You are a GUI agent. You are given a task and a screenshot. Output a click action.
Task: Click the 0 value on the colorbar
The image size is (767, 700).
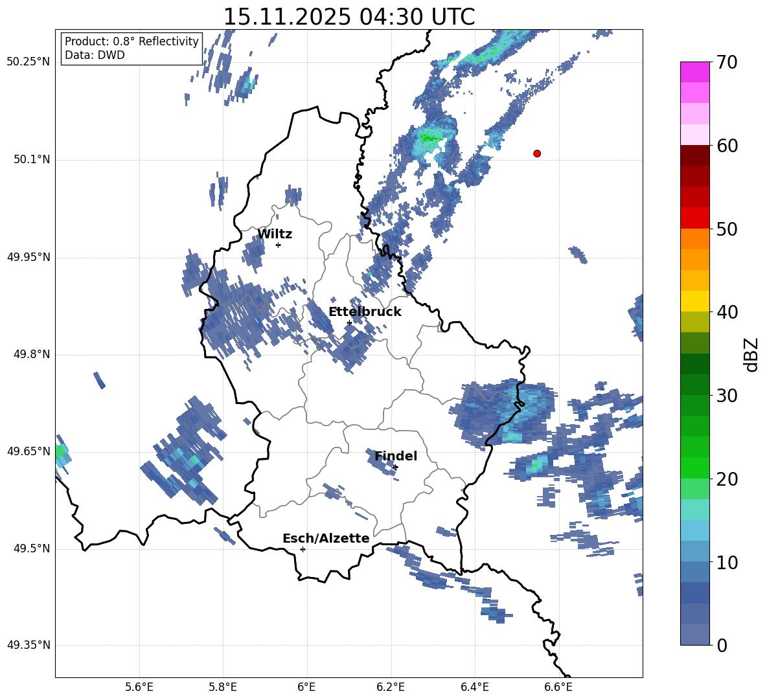pyautogui.click(x=722, y=645)
